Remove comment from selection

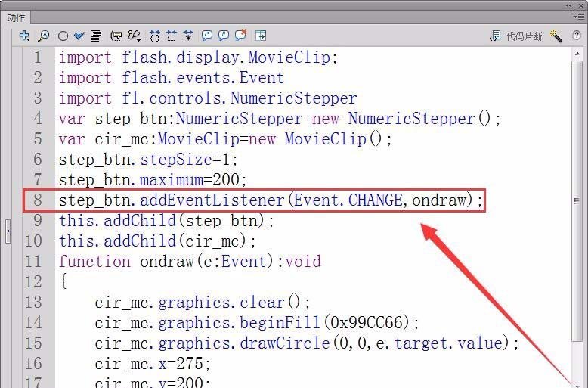[x=241, y=36]
